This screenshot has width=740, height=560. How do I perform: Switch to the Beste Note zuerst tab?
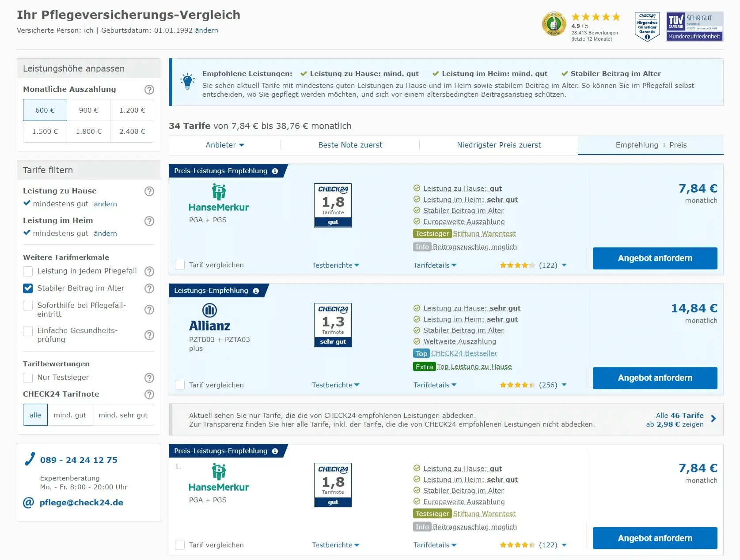[350, 145]
